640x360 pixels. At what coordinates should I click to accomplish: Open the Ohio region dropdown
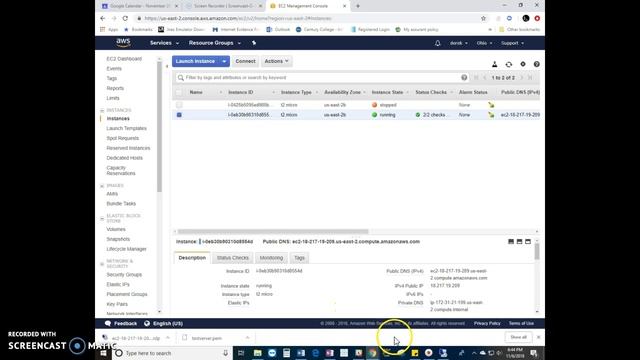click(x=484, y=43)
